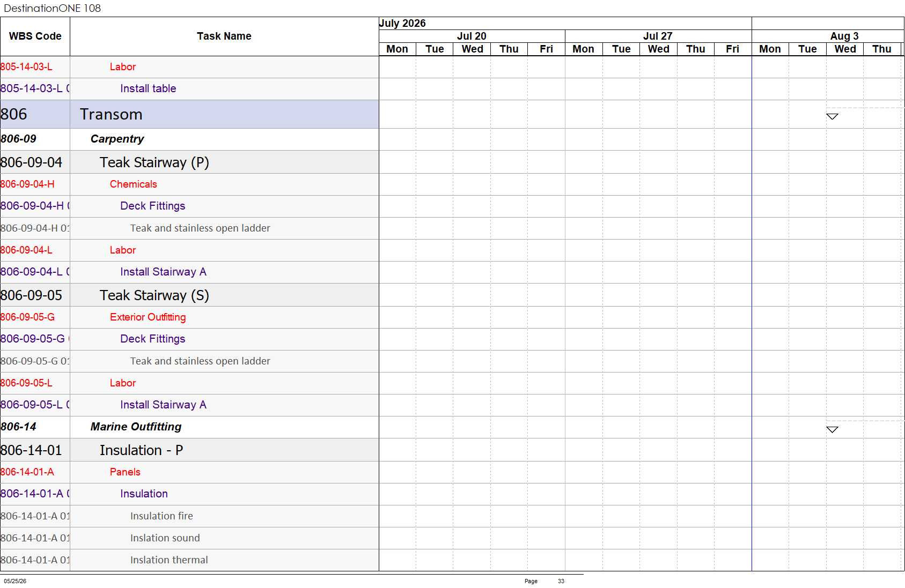Select WBS code 806-14-01-A cell in red
This screenshot has height=588, width=905.
pyautogui.click(x=35, y=472)
